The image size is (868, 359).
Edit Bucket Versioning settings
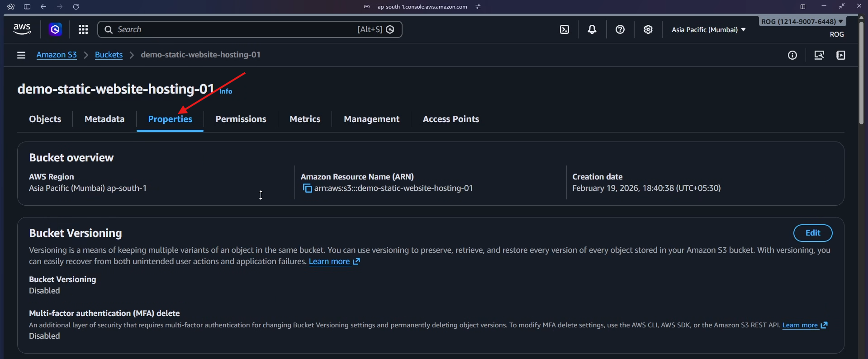(812, 233)
